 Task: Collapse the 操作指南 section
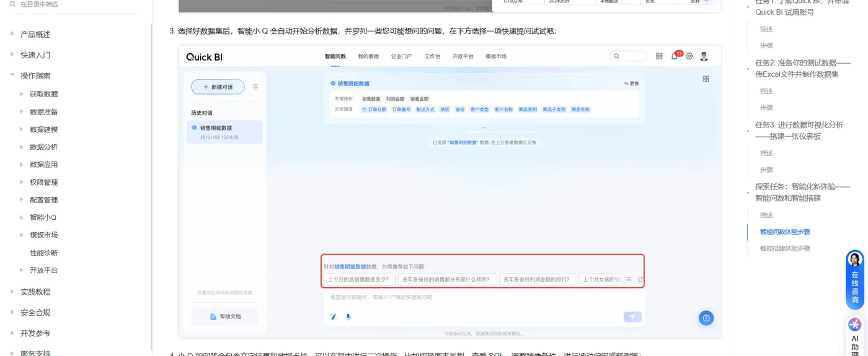pyautogui.click(x=12, y=76)
